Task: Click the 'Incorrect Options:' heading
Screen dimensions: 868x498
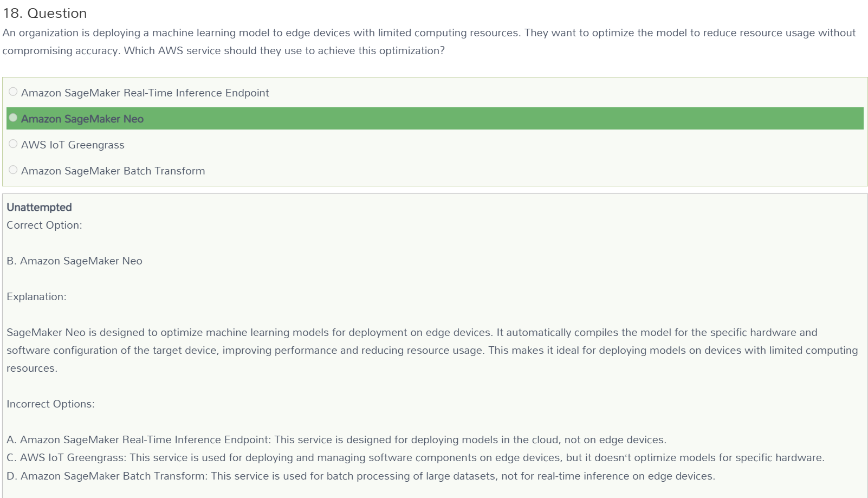Action: pyautogui.click(x=50, y=404)
